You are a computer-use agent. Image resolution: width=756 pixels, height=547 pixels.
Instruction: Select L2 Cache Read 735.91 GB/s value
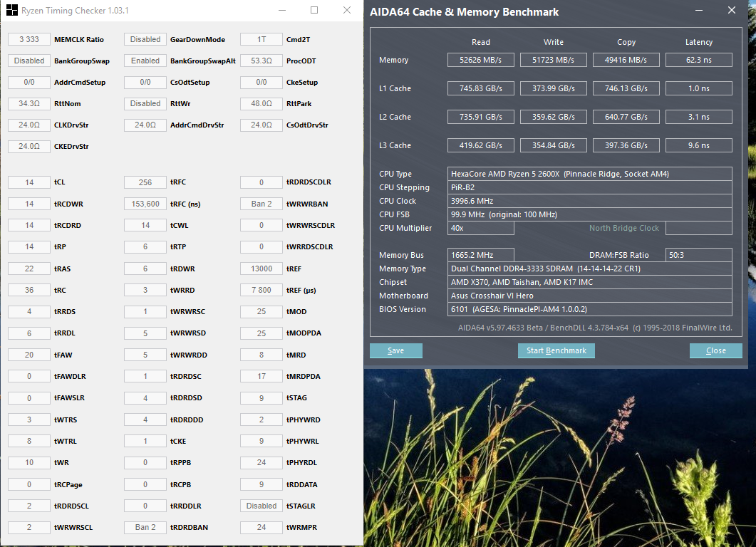pyautogui.click(x=481, y=117)
